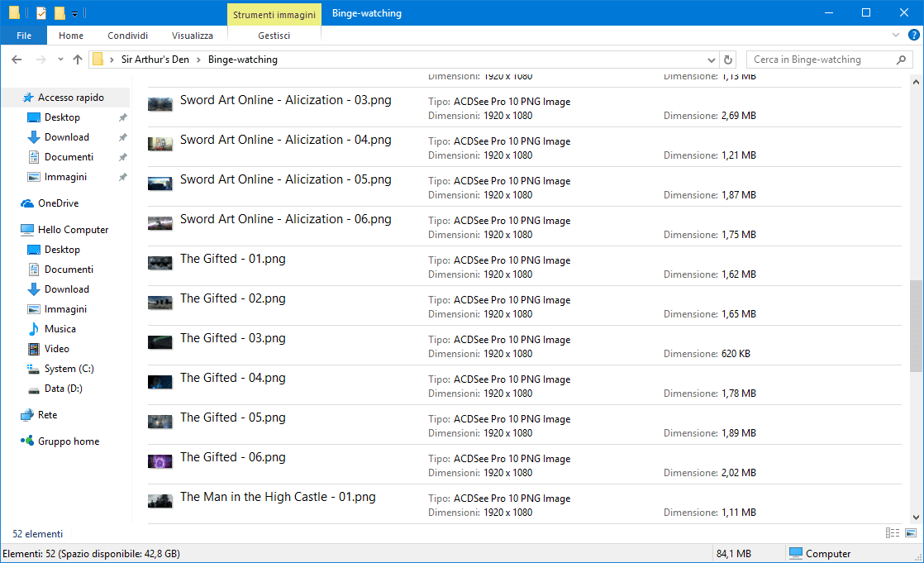This screenshot has height=563, width=924.
Task: Open the Visualizza ribbon tab
Action: tap(192, 36)
